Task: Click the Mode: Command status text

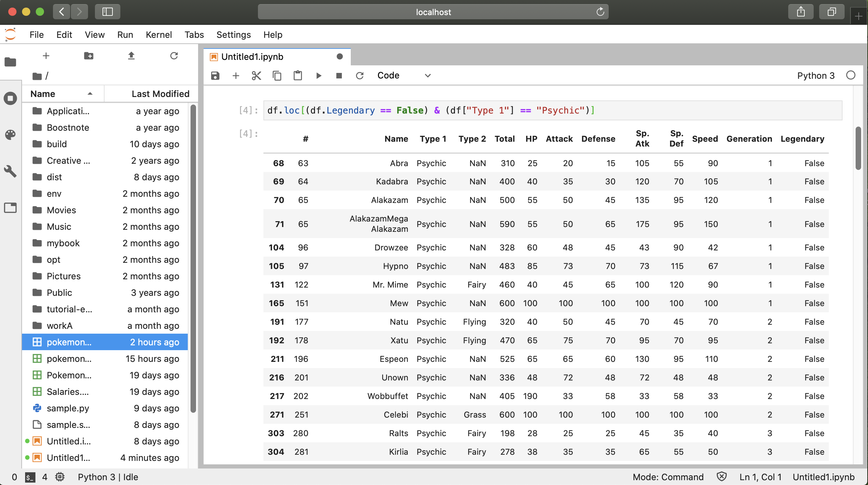Action: point(668,477)
